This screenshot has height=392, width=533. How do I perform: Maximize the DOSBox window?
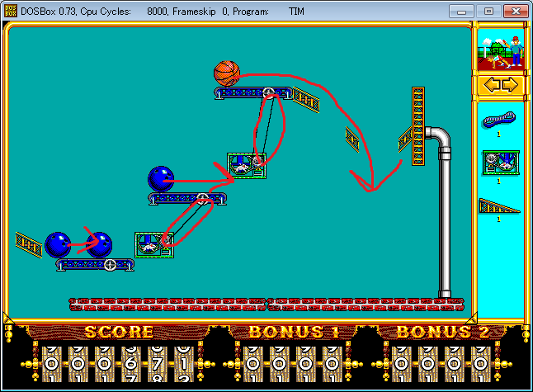pos(488,12)
